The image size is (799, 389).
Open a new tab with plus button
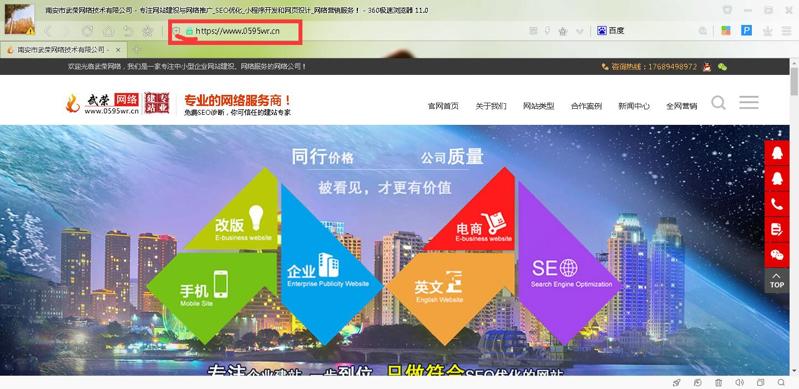136,50
